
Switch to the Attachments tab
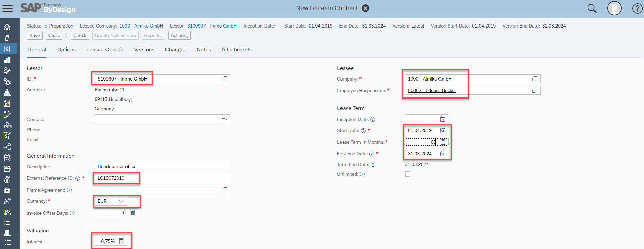236,50
